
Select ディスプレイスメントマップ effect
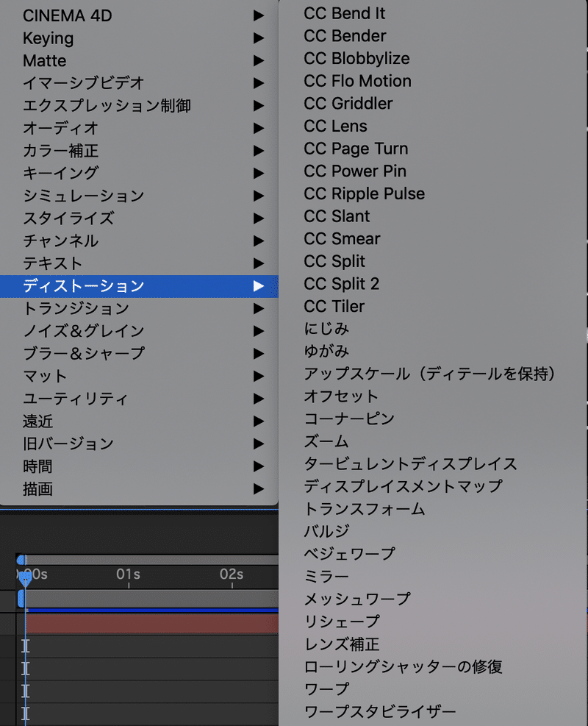(433, 487)
